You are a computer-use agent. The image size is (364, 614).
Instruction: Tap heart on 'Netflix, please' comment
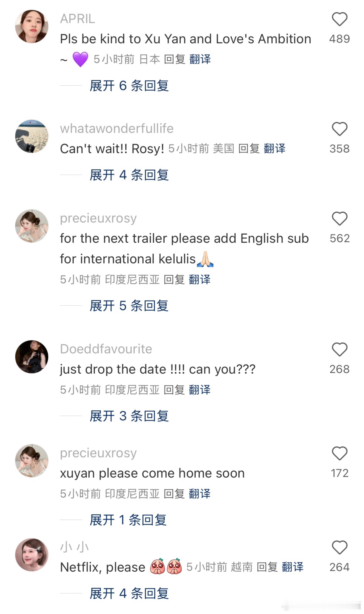[339, 547]
